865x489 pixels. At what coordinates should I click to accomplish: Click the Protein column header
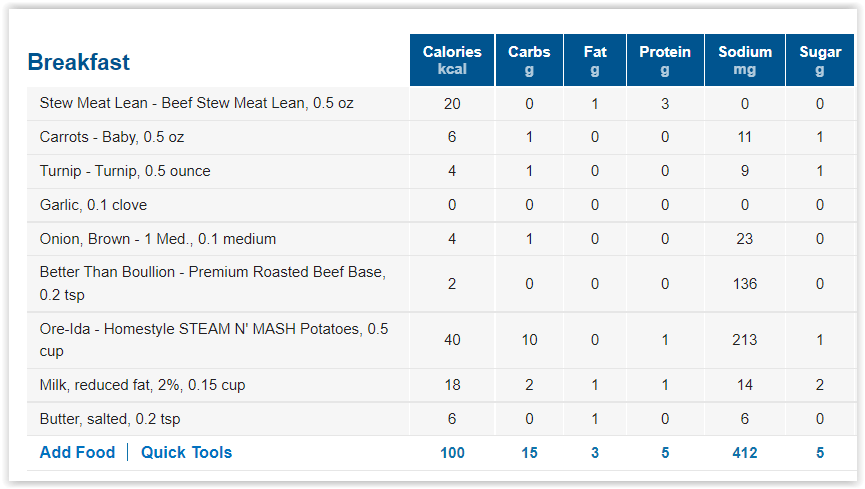click(x=665, y=60)
